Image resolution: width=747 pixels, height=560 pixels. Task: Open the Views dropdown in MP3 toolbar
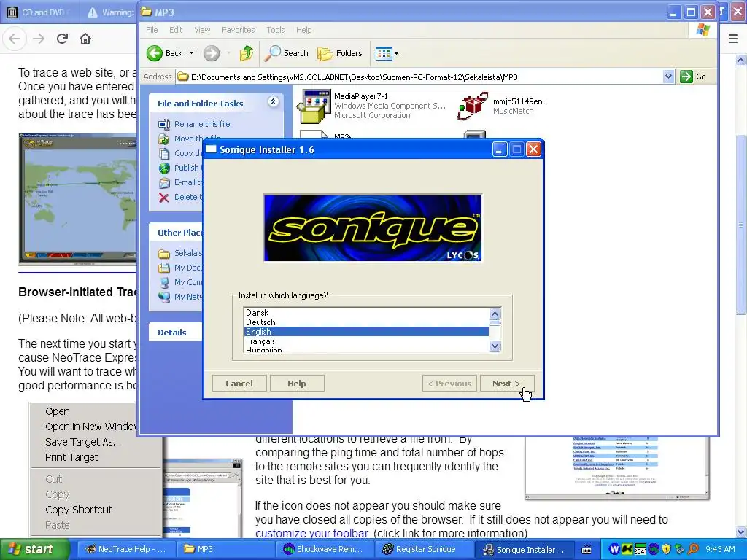[x=387, y=53]
